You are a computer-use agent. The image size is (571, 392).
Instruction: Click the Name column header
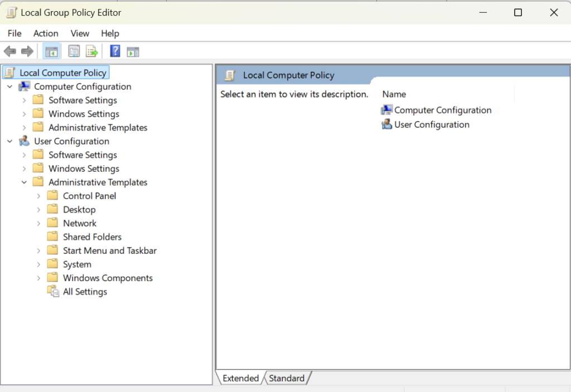[x=394, y=94]
